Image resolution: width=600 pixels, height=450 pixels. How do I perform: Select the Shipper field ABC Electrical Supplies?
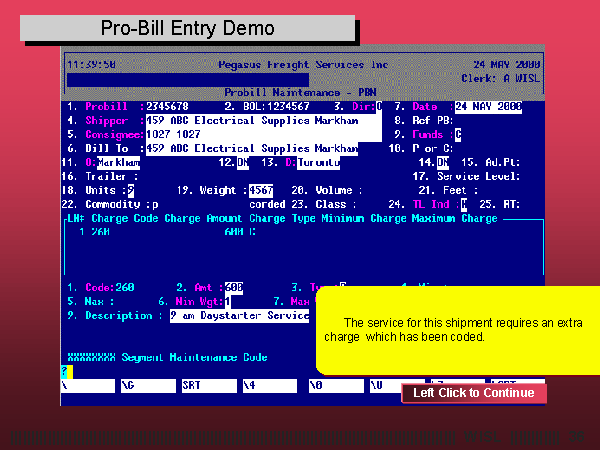click(x=264, y=120)
